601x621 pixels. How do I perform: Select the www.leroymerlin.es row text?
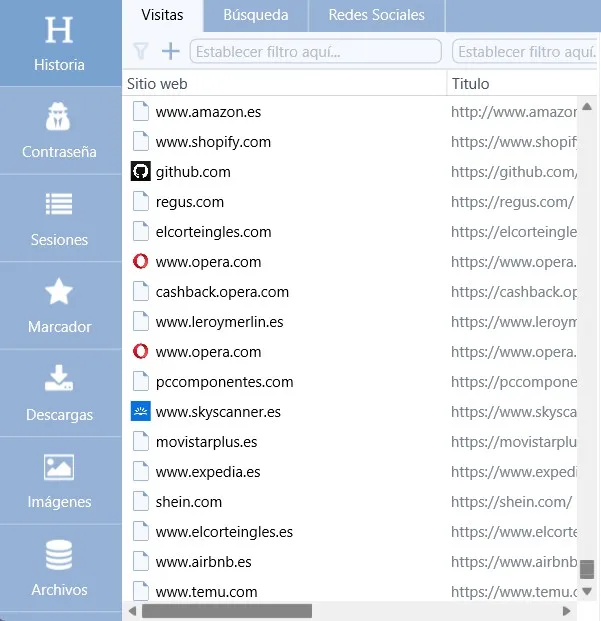coord(219,322)
